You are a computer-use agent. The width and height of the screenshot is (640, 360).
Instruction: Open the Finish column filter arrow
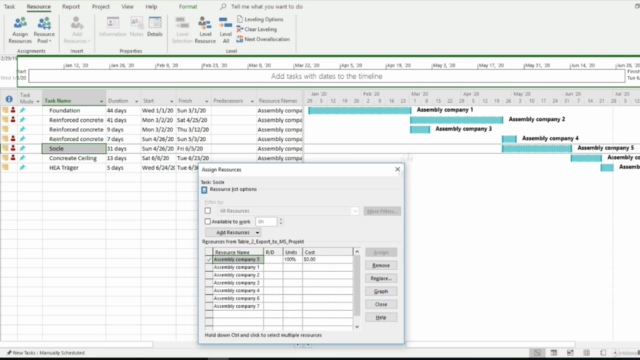pos(207,101)
